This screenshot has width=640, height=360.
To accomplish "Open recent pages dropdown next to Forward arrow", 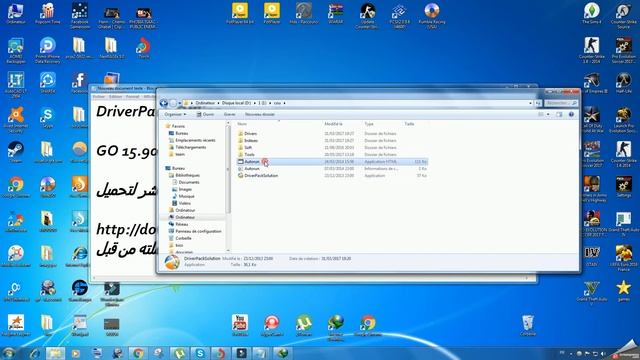I will pyautogui.click(x=179, y=103).
